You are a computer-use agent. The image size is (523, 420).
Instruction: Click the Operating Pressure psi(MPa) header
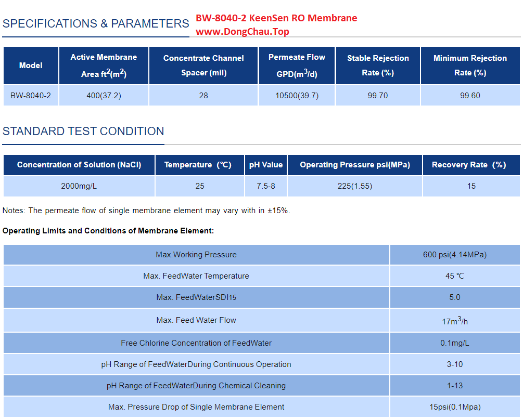355,165
